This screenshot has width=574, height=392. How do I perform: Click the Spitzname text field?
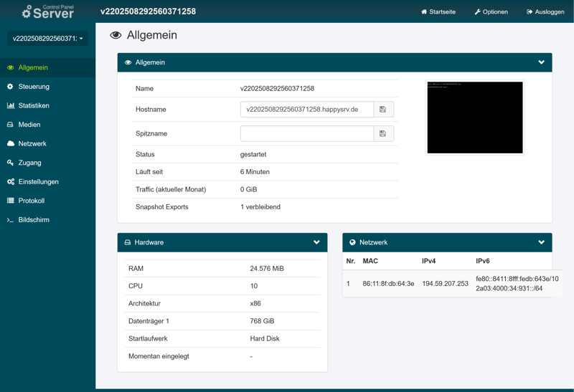pos(306,134)
